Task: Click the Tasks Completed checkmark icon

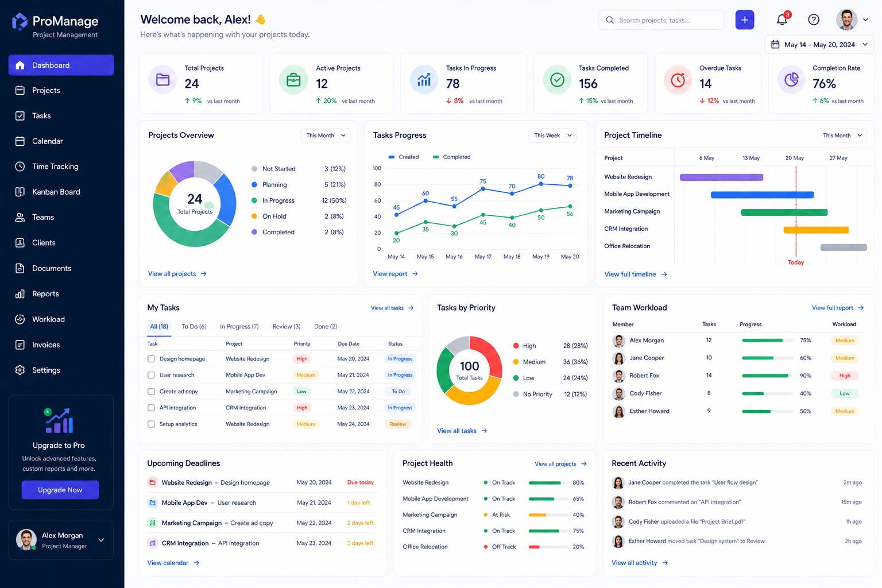Action: 557,80
